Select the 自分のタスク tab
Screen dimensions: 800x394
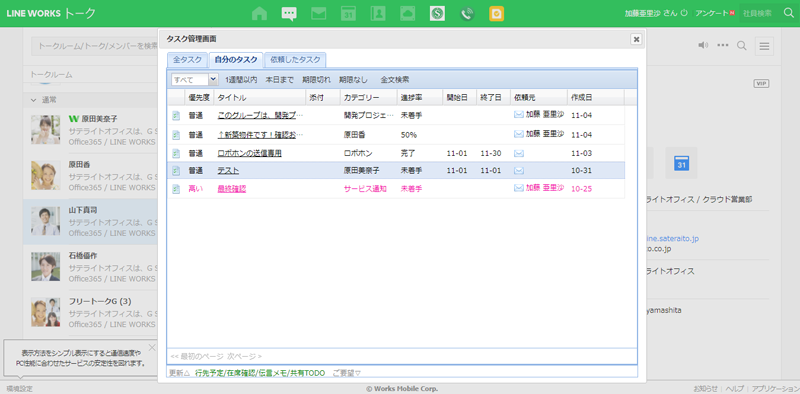coord(236,60)
